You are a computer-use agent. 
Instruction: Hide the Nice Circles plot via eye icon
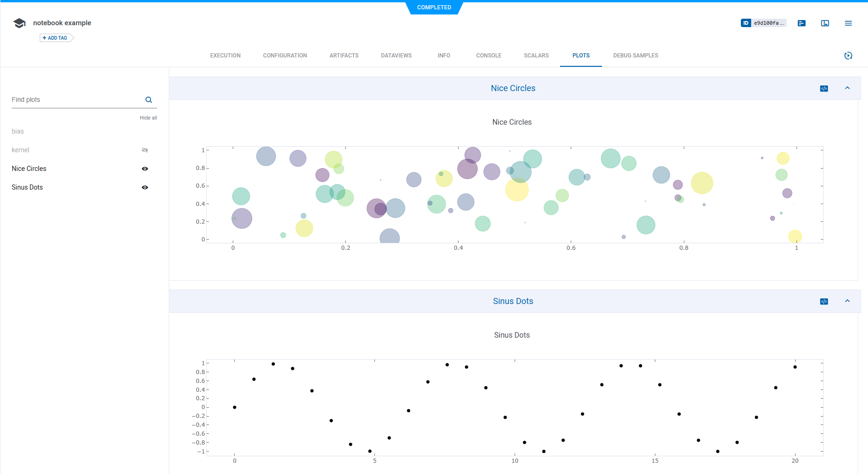145,169
